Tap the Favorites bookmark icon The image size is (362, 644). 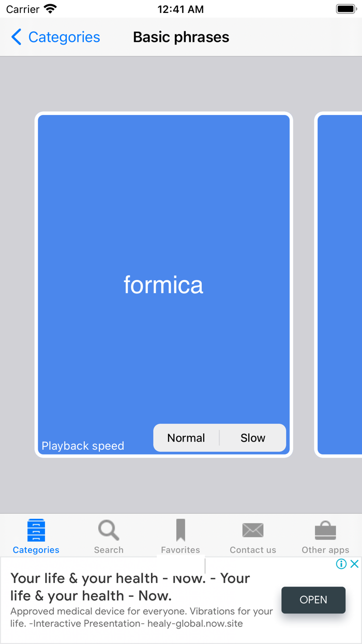pyautogui.click(x=180, y=530)
